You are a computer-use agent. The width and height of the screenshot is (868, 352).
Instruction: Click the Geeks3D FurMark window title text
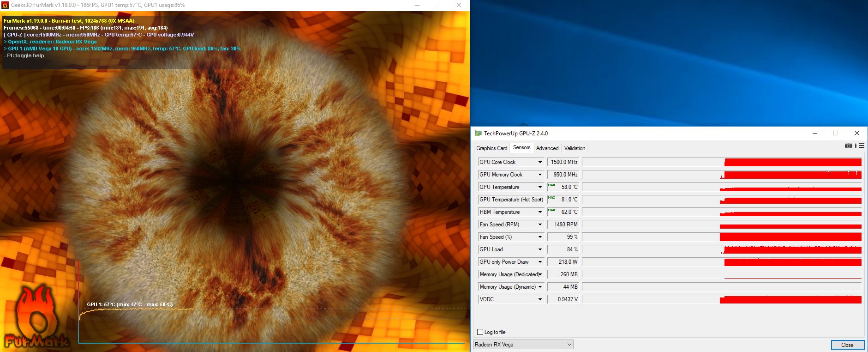[x=98, y=5]
